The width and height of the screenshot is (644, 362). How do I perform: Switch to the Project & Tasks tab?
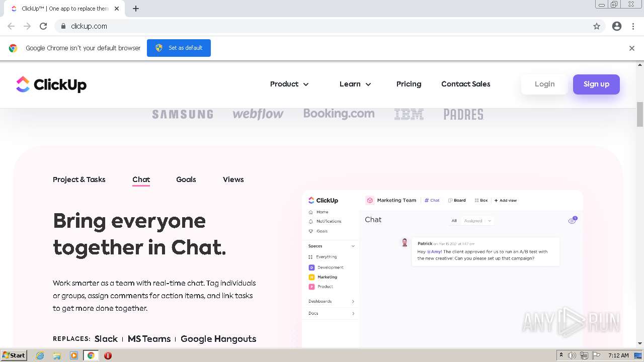(x=79, y=179)
